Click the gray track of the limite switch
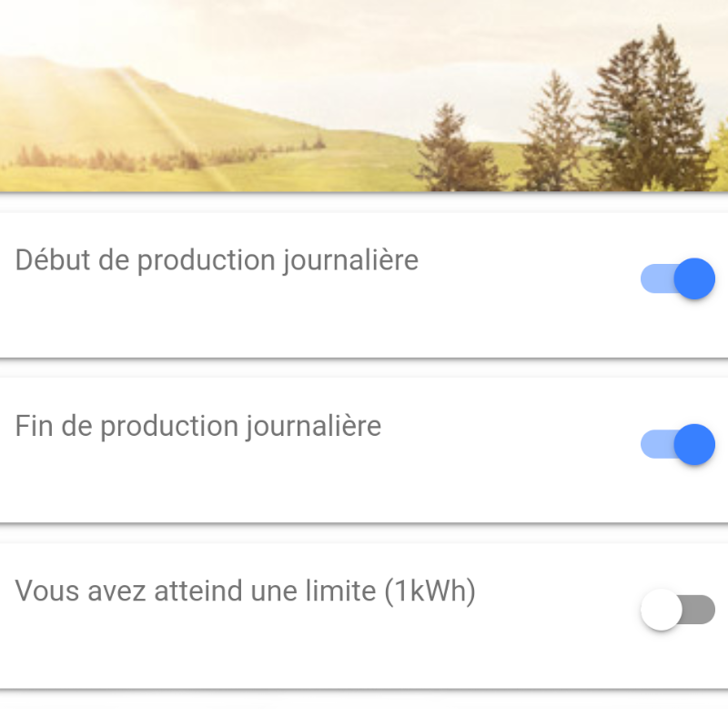 (699, 610)
